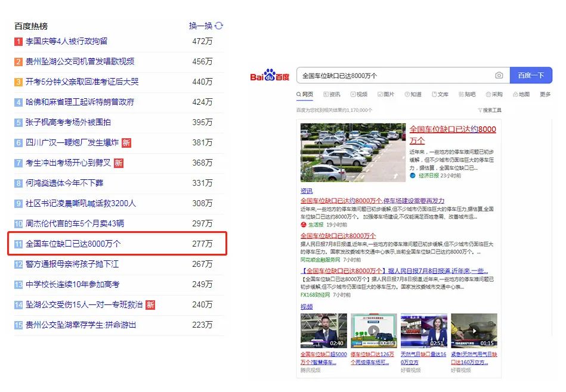This screenshot has height=392, width=566.
Task: Click the camera image-search icon
Action: [x=499, y=76]
